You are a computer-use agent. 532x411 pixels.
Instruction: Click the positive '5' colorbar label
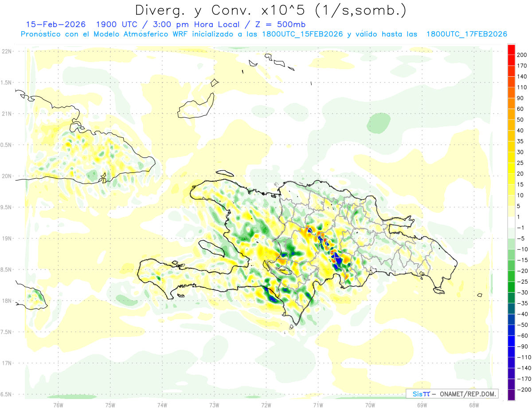click(520, 206)
